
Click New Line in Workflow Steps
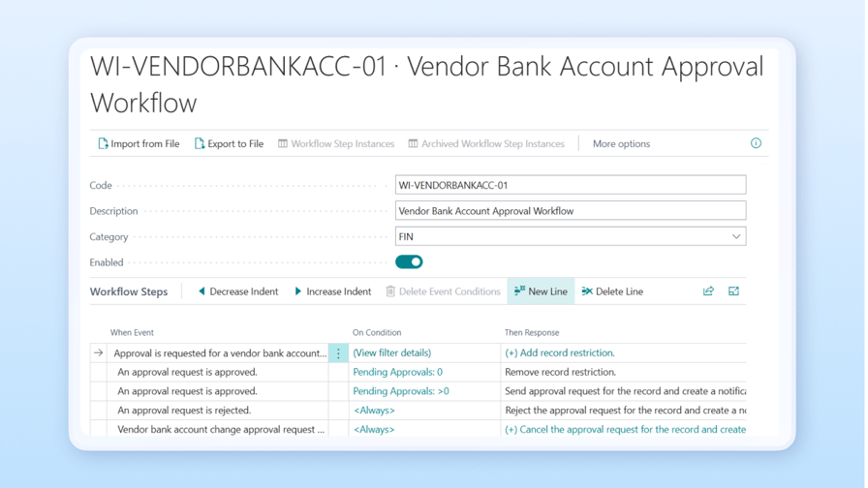pyautogui.click(x=541, y=291)
